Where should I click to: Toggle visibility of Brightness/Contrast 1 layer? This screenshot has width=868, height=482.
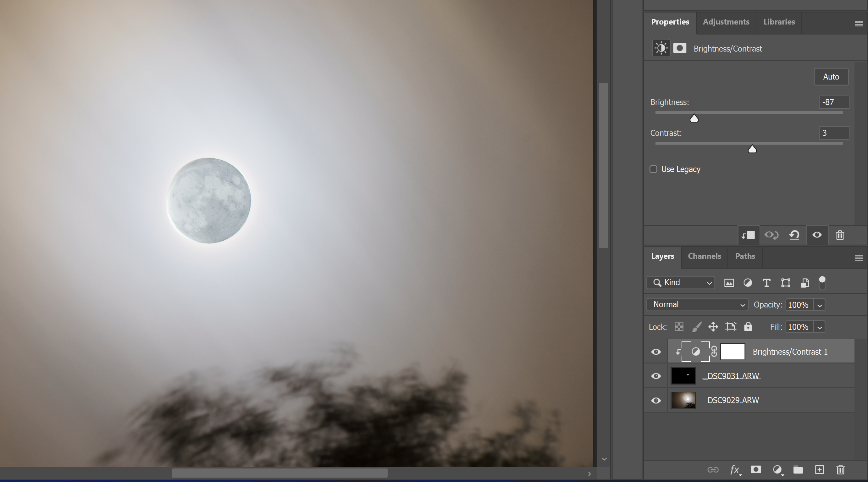tap(656, 352)
